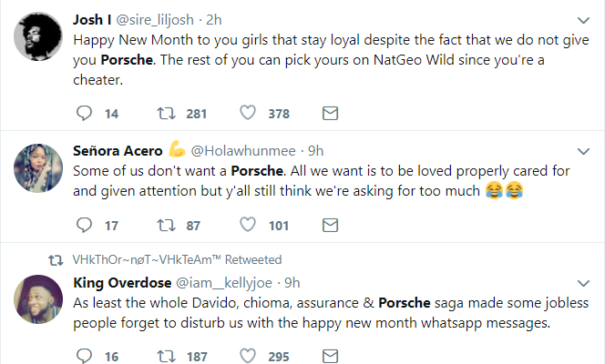605x364 pixels.
Task: Reply to Josh I's tweet
Action: pyautogui.click(x=84, y=113)
